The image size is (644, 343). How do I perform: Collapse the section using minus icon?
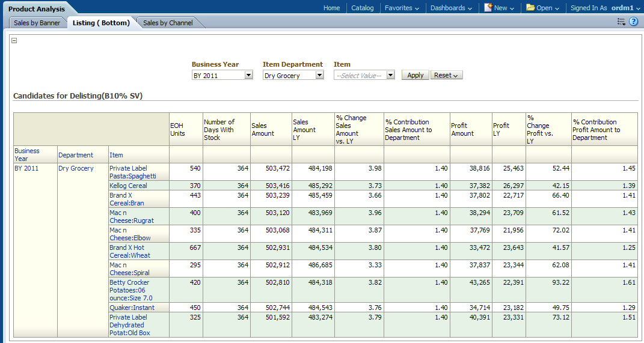click(14, 41)
